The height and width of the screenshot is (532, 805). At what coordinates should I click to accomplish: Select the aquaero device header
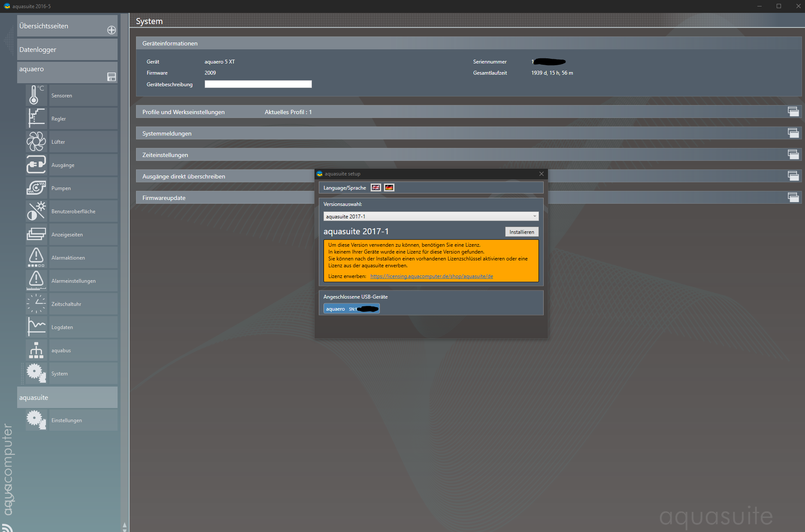click(x=67, y=73)
